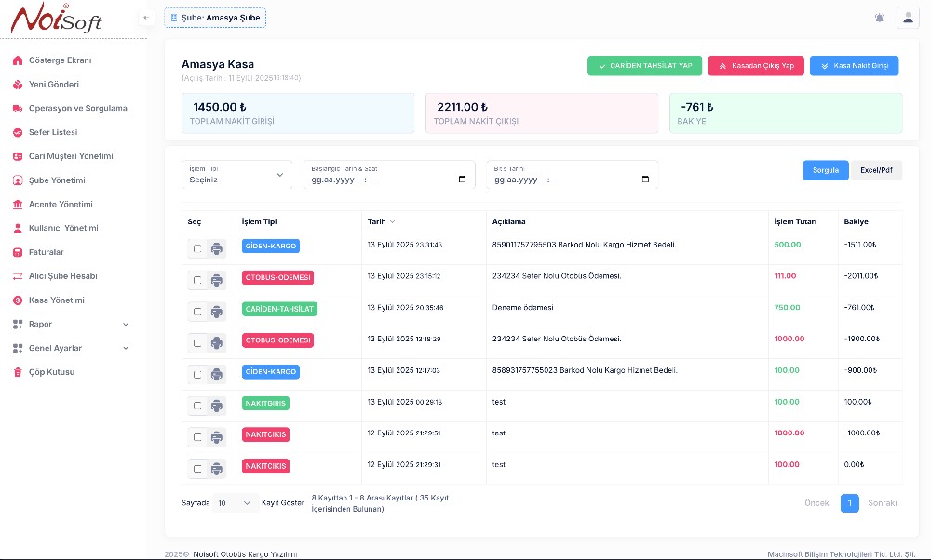Collapse sidebar with the arrow icon

[x=145, y=18]
